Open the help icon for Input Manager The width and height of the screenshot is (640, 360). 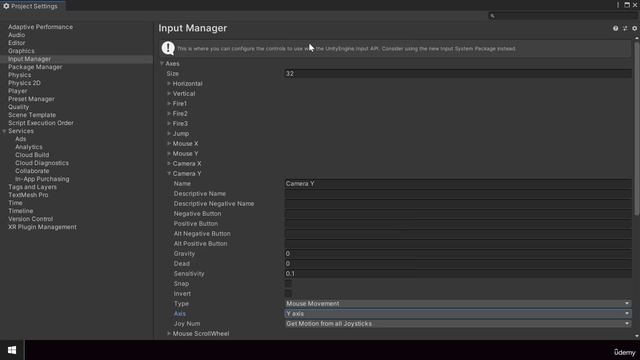(615, 28)
